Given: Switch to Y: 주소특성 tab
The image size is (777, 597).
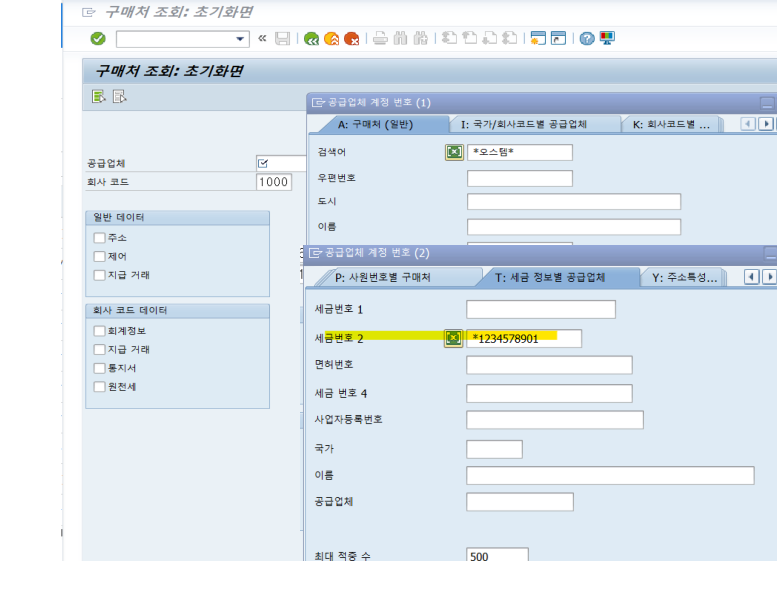Looking at the screenshot, I should tap(684, 277).
